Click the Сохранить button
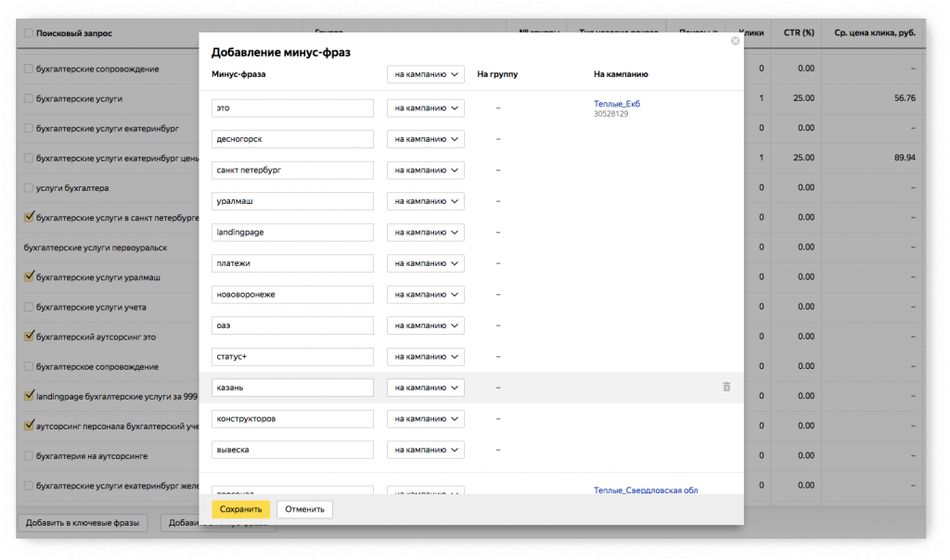The image size is (950, 560). tap(240, 509)
